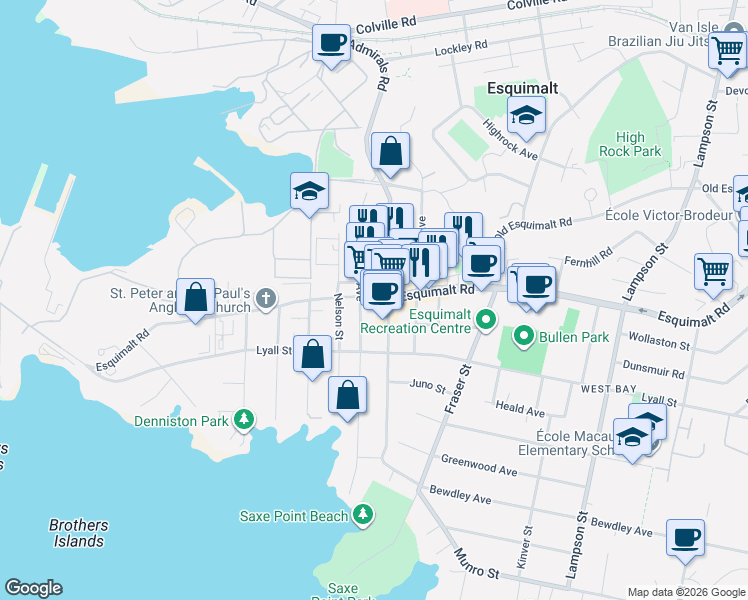Click the cafe marker above Bullen Park
Image resolution: width=748 pixels, height=600 pixels.
(536, 287)
